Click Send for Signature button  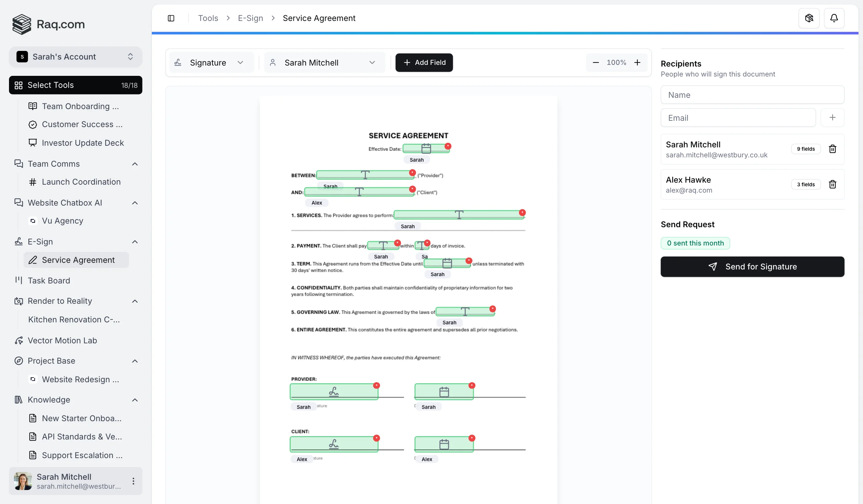click(x=752, y=266)
